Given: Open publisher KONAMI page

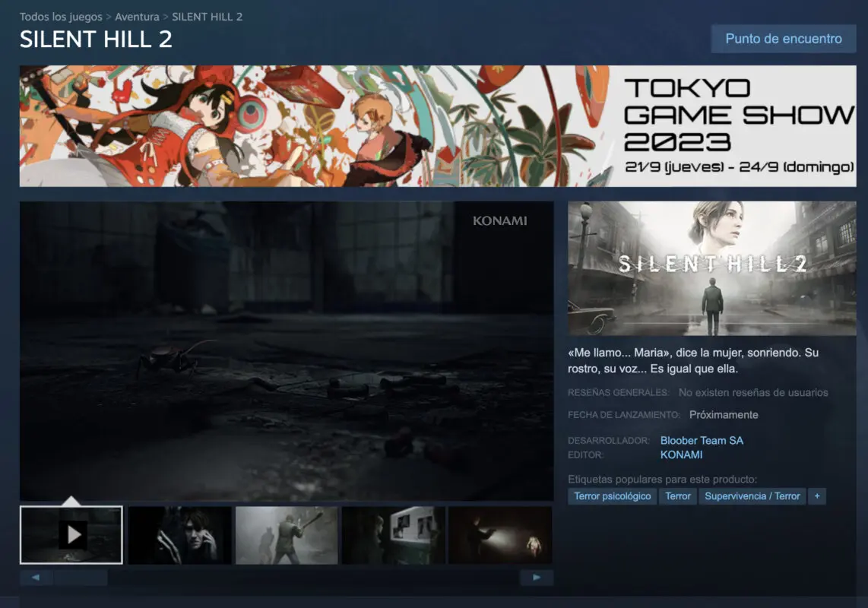Looking at the screenshot, I should pos(682,454).
